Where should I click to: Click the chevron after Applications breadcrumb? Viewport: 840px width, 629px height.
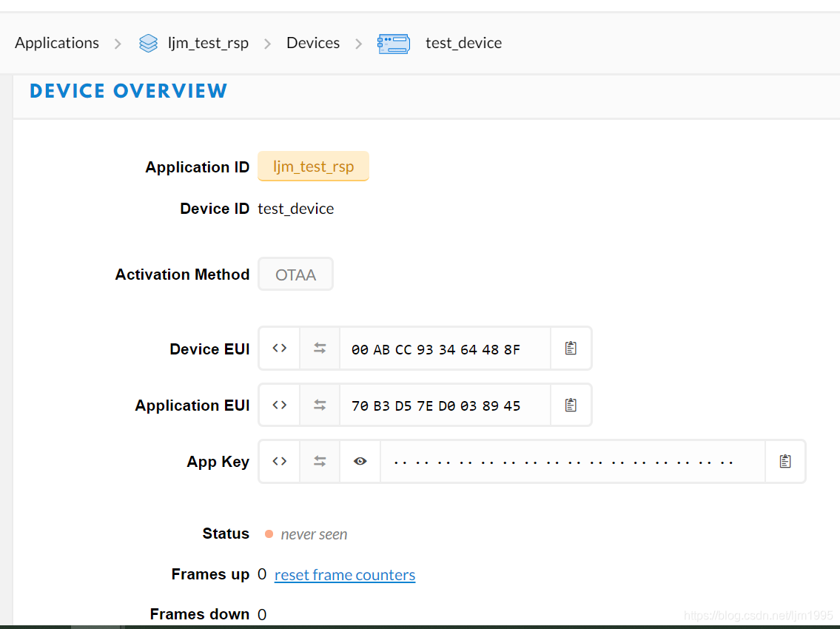point(118,44)
